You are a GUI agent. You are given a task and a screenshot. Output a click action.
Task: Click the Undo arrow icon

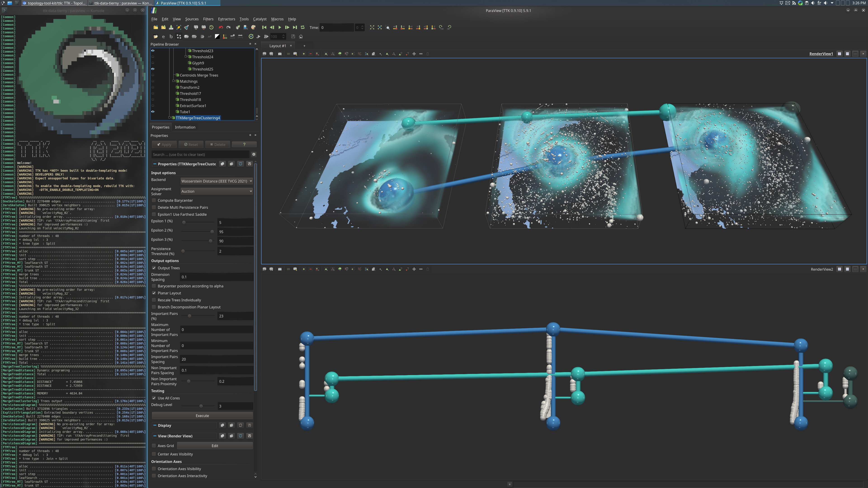pyautogui.click(x=220, y=28)
